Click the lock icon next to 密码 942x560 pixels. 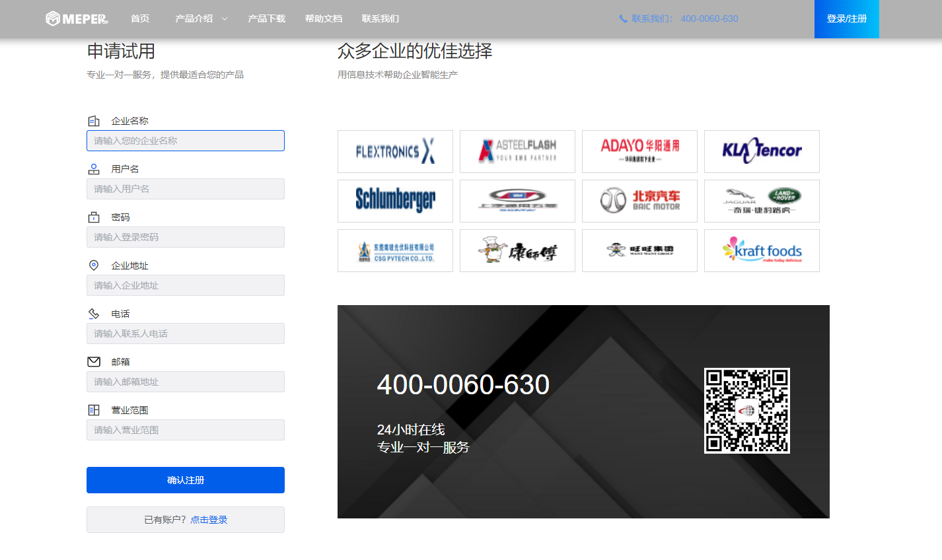94,217
